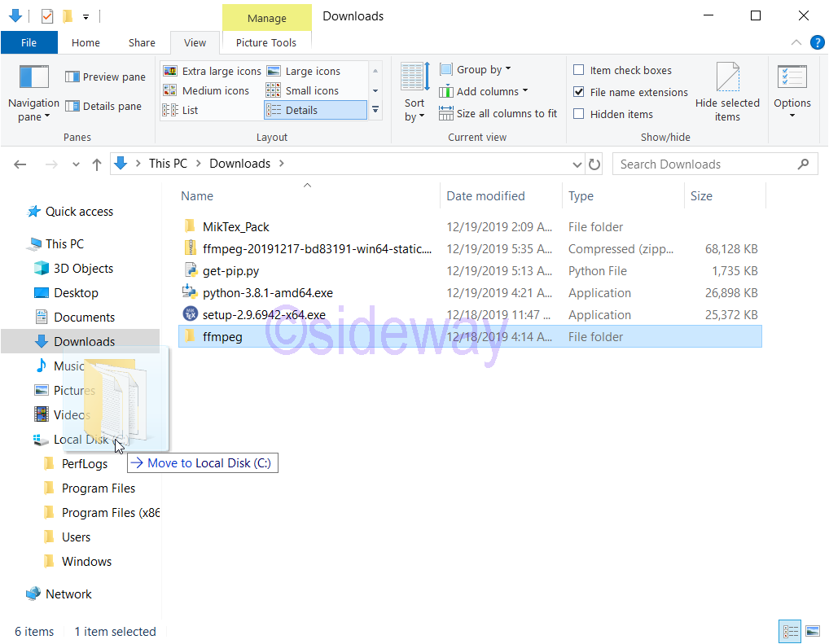Screen dimensions: 829x644
Task: Expand the layout gallery options
Action: [375, 110]
